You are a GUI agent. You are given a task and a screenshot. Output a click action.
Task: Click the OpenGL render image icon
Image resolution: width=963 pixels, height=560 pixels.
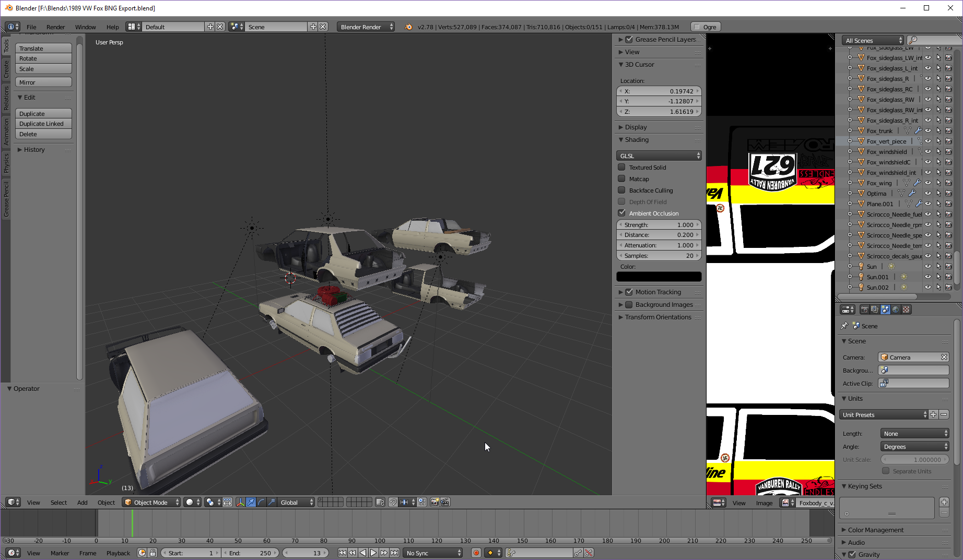pyautogui.click(x=434, y=502)
